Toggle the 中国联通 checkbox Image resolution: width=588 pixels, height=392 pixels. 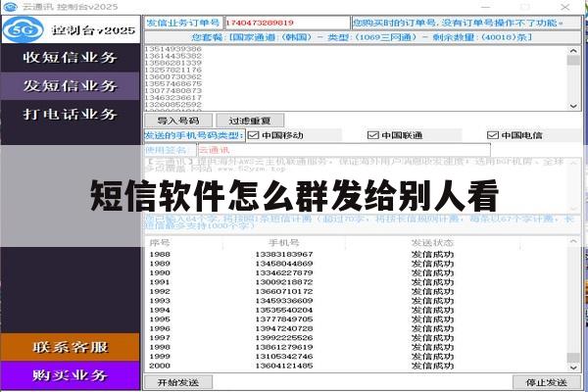[x=372, y=135]
